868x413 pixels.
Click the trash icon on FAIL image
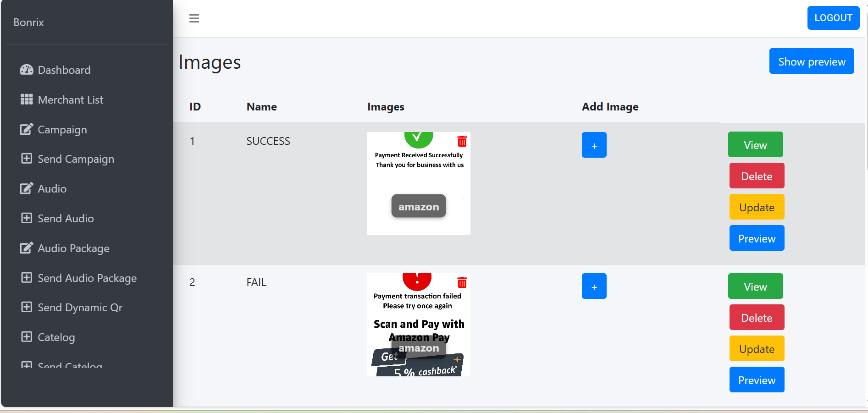(462, 283)
